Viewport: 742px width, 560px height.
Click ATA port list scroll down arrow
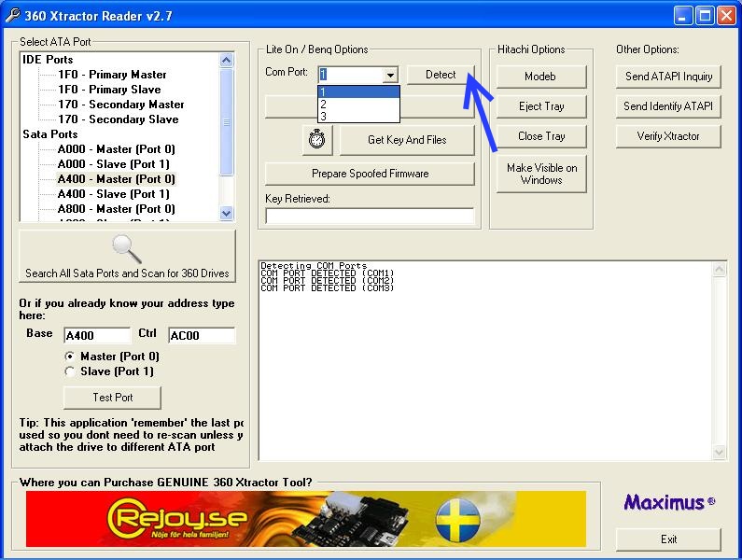point(226,213)
